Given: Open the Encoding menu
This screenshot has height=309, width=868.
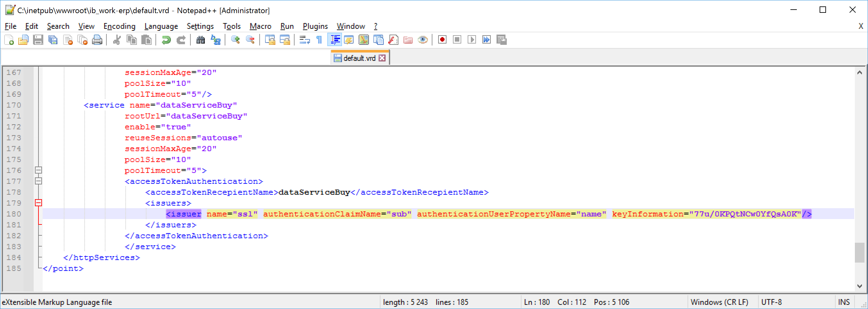Looking at the screenshot, I should tap(119, 26).
